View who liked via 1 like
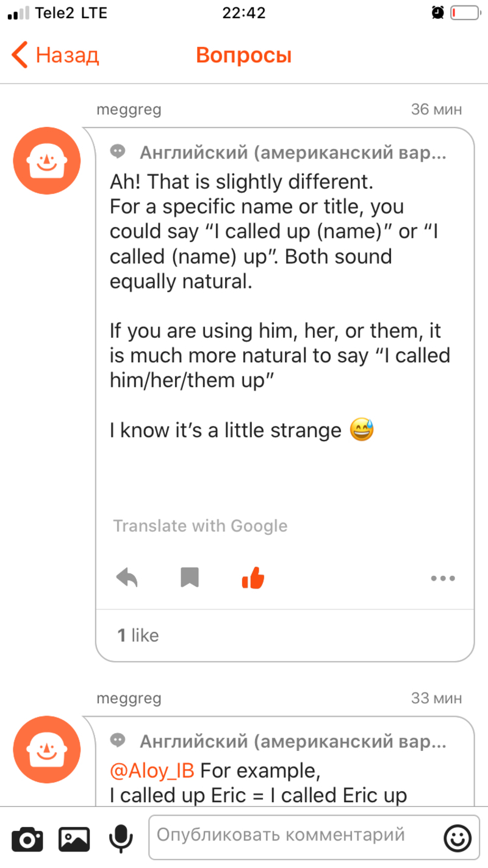The width and height of the screenshot is (488, 868). (x=138, y=636)
